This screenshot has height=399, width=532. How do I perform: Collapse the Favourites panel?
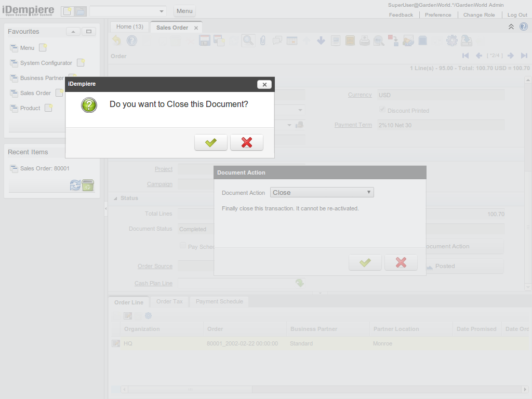click(x=73, y=32)
